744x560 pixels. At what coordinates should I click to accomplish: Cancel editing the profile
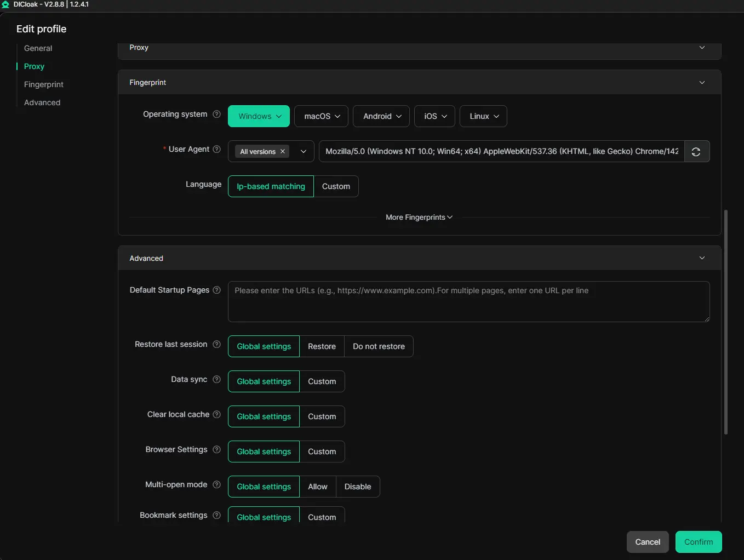(647, 542)
